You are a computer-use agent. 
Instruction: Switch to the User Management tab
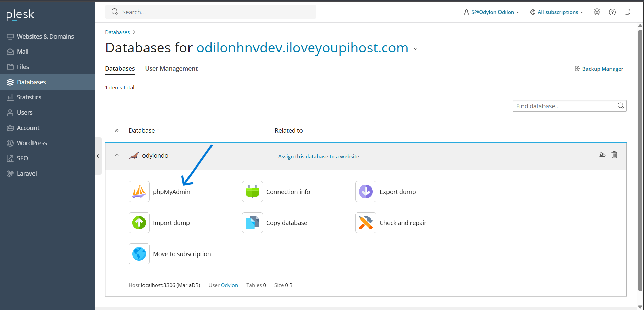(x=171, y=69)
